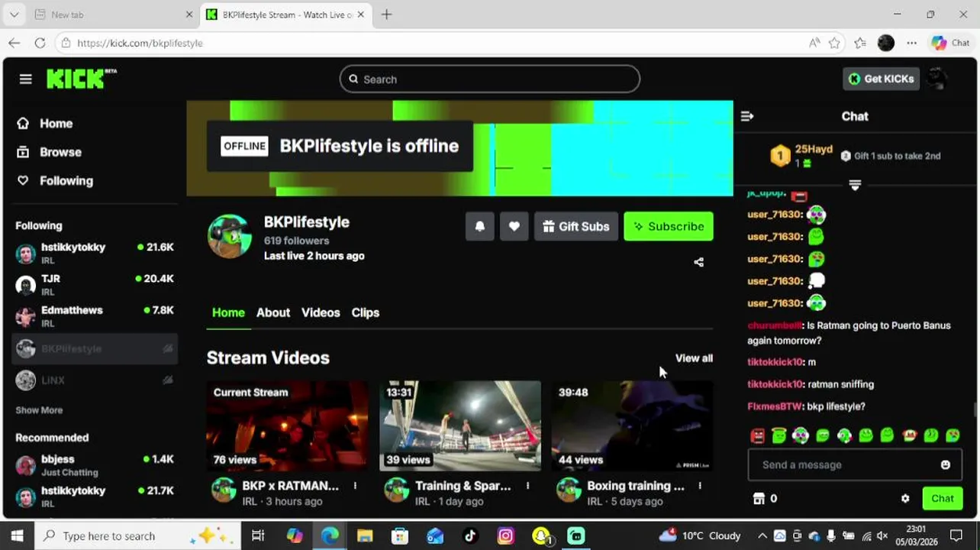
Task: Click Gift 1 sub to take 2nd
Action: 891,156
